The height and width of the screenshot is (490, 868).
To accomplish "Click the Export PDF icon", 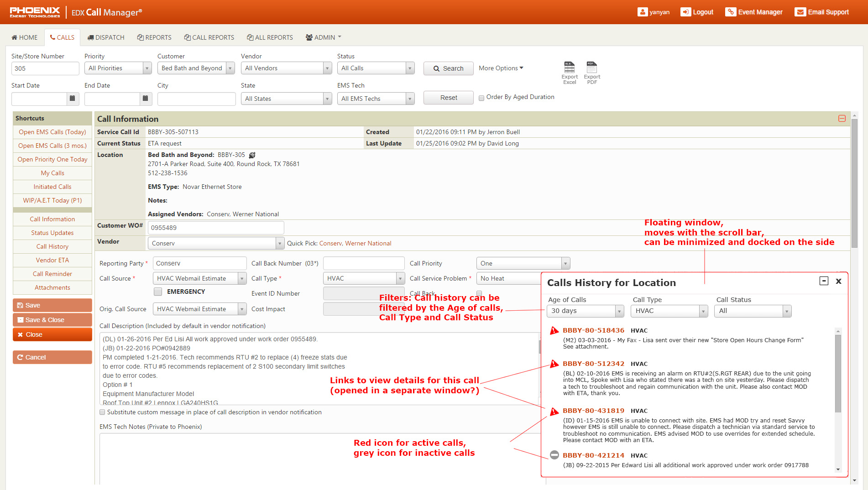I will click(x=591, y=68).
